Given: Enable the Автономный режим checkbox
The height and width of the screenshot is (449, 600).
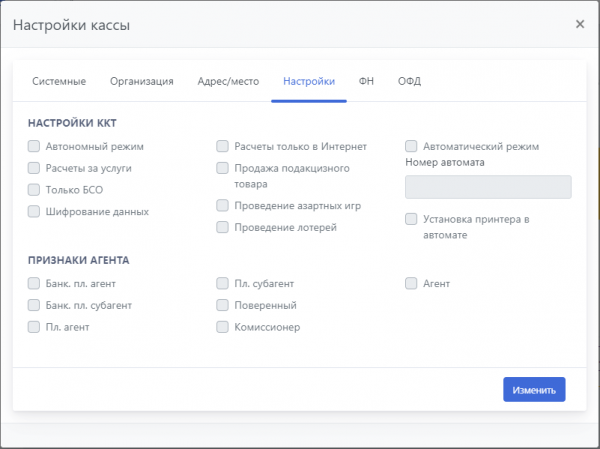Looking at the screenshot, I should pyautogui.click(x=34, y=146).
